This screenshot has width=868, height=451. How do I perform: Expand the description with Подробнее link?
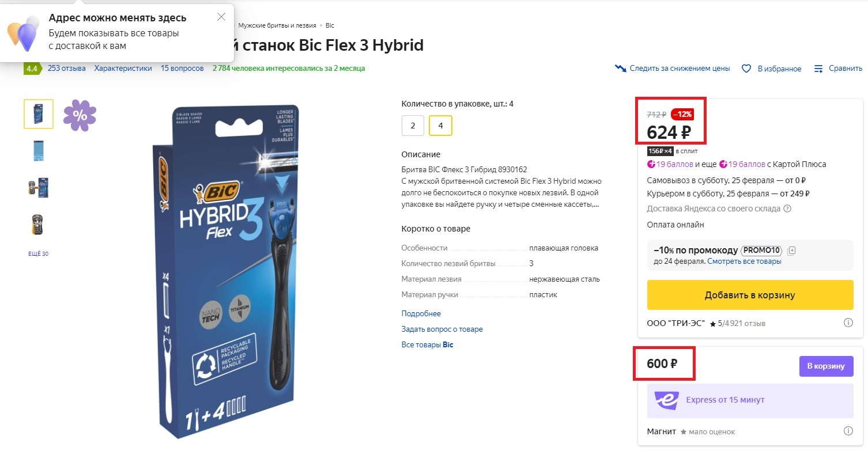421,314
